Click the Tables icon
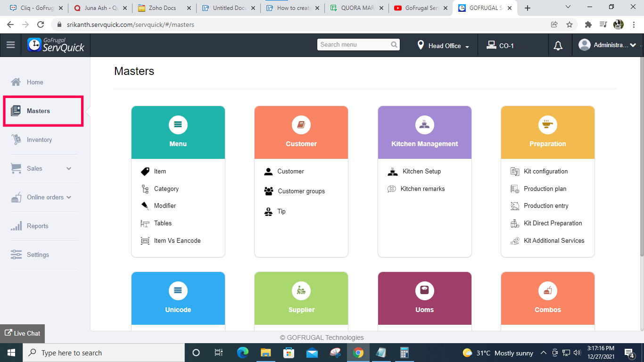Image resolution: width=644 pixels, height=362 pixels. pyautogui.click(x=145, y=223)
